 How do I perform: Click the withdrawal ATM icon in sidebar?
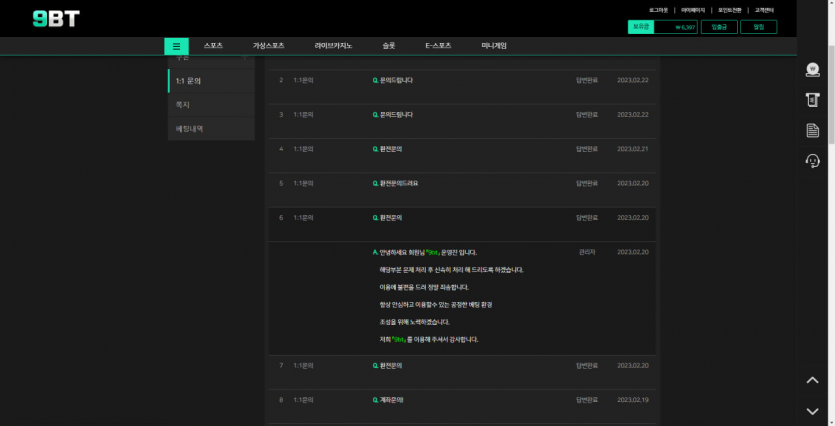tap(812, 100)
